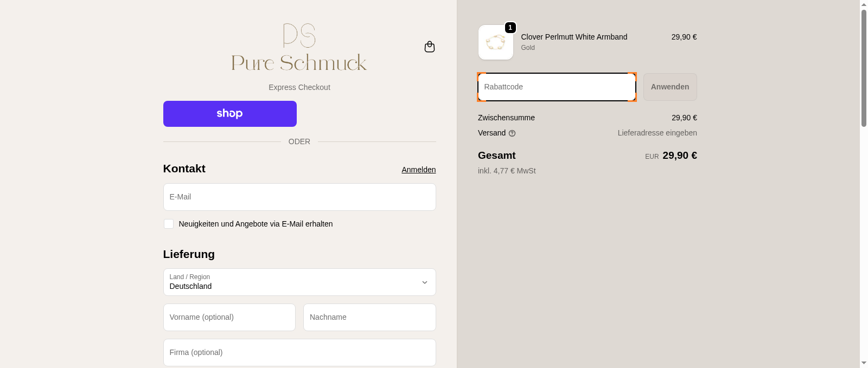Toggle the newsletter subscription checkbox off

pyautogui.click(x=169, y=224)
